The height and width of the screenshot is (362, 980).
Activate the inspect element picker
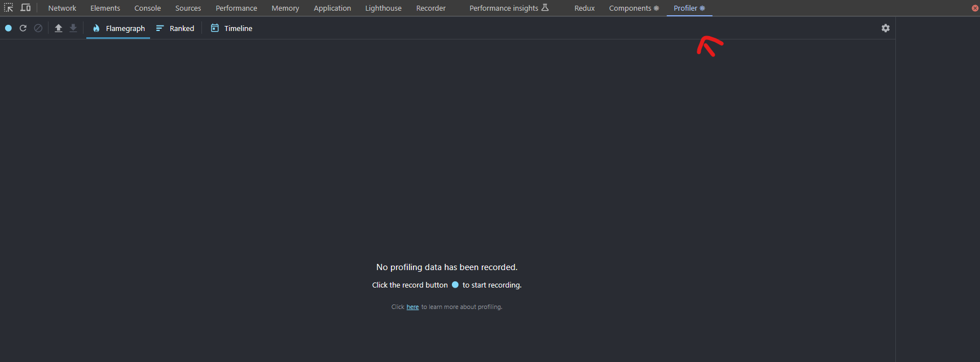pyautogui.click(x=8, y=8)
